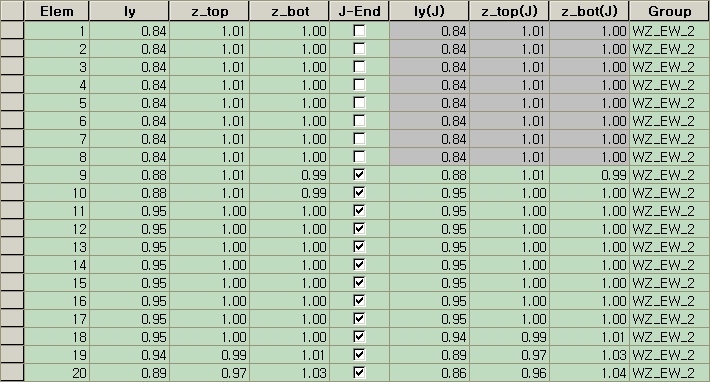The width and height of the screenshot is (710, 382).
Task: Click the z_bot cell of element 20
Action: (x=289, y=373)
